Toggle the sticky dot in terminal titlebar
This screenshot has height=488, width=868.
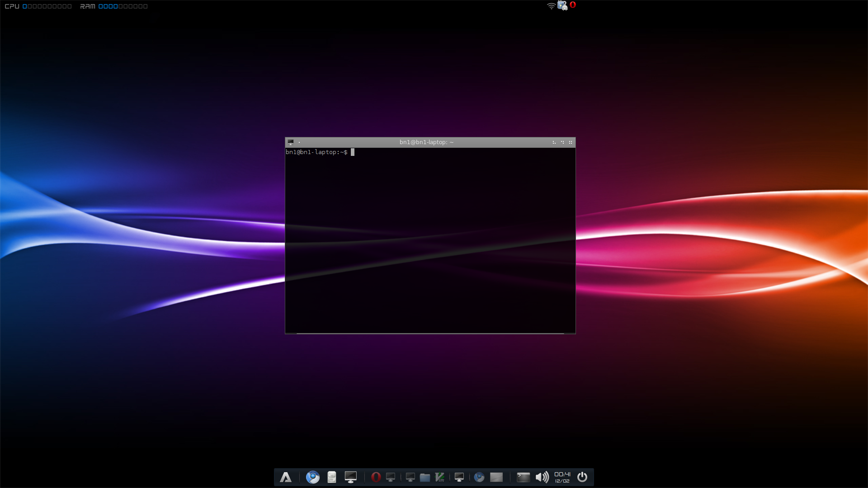[299, 142]
